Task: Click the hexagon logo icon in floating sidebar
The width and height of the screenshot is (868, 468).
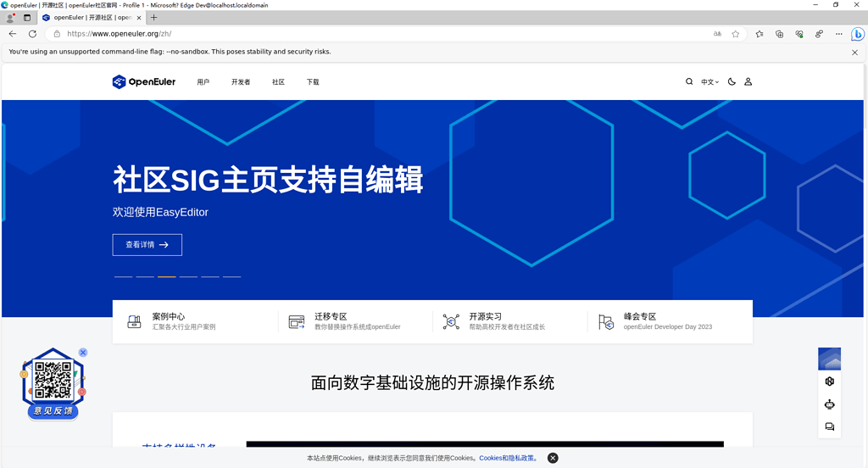Action: click(x=829, y=382)
